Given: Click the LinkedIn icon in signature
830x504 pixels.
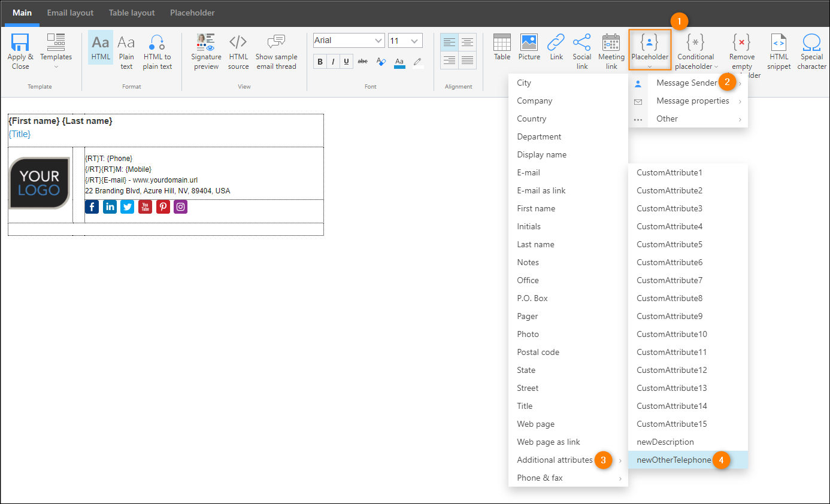Looking at the screenshot, I should coord(110,207).
